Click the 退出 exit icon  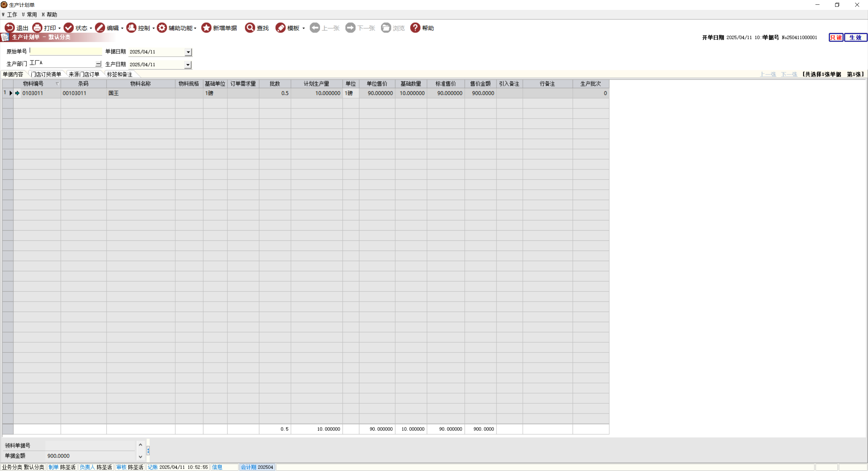9,28
